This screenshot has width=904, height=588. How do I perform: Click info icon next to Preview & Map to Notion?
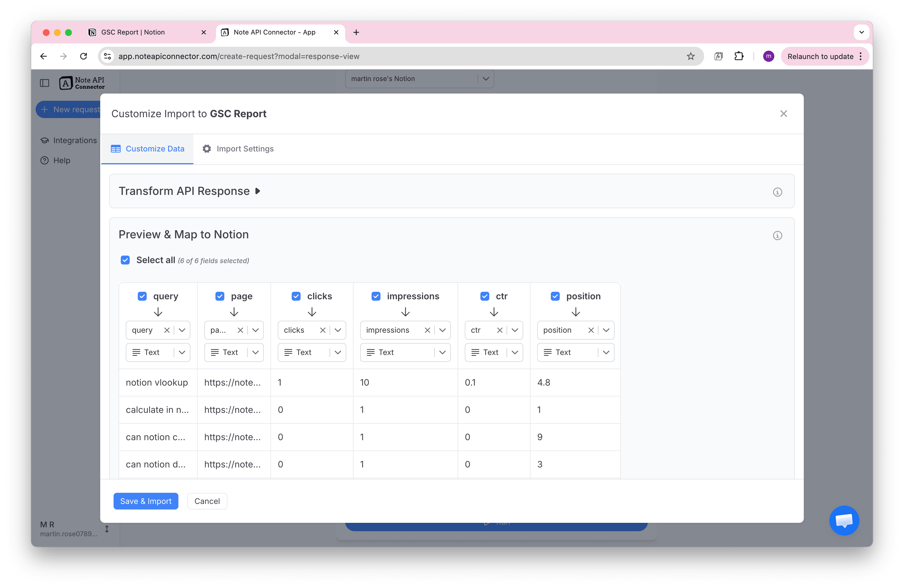778,236
